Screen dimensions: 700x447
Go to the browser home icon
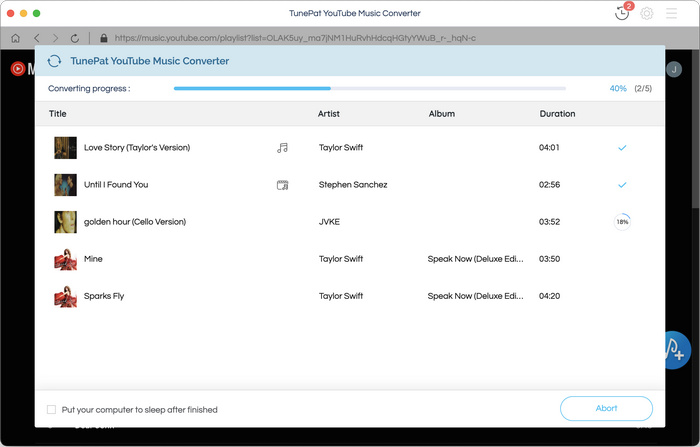15,38
